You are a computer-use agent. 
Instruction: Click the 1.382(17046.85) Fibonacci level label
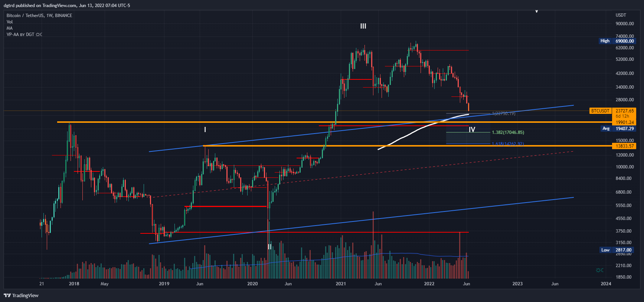[508, 132]
